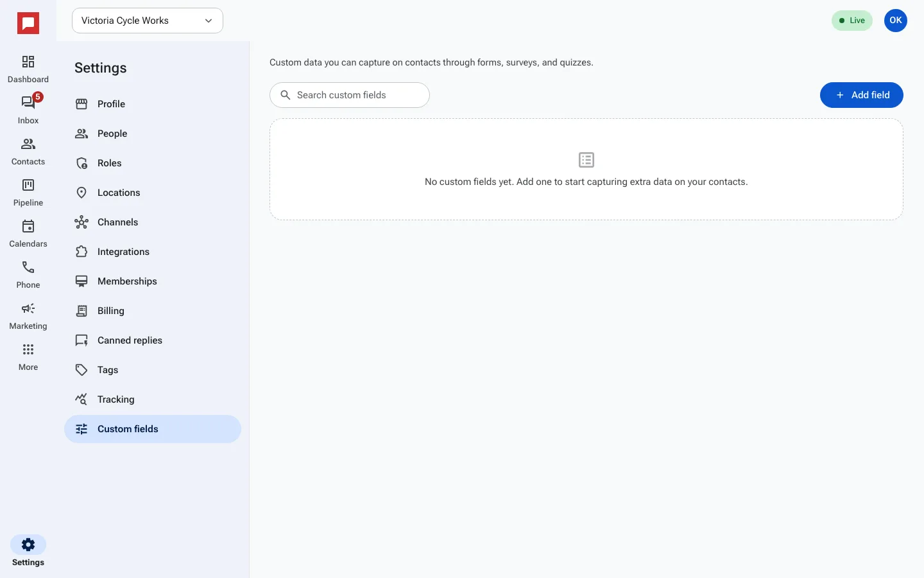Open the Marketing megaphone icon
Image resolution: width=924 pixels, height=578 pixels.
28,308
